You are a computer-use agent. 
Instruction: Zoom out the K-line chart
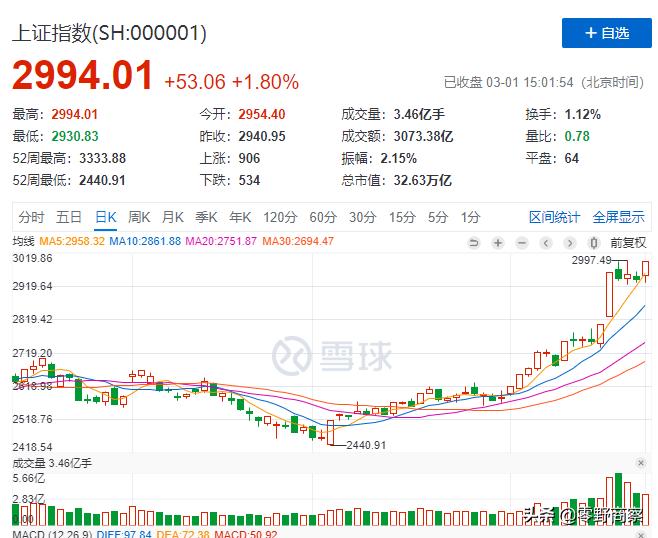(522, 243)
